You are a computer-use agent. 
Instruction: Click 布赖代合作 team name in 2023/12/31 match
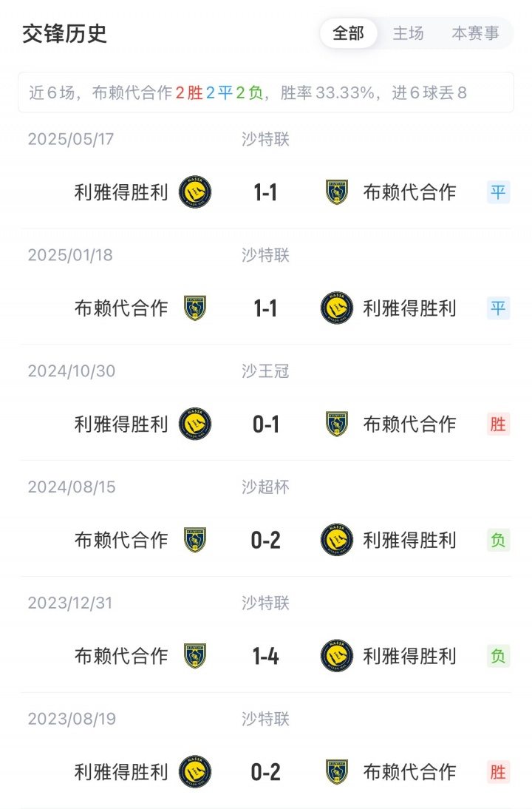tap(121, 656)
